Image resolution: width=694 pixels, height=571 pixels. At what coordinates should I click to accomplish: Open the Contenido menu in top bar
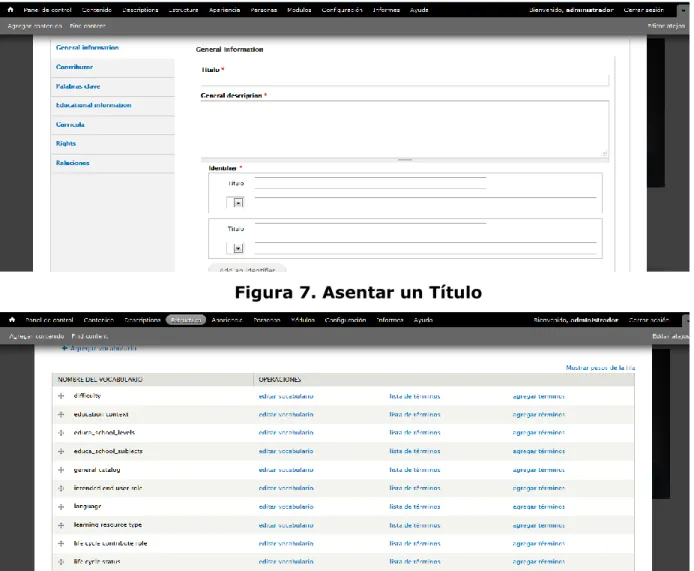pos(96,10)
